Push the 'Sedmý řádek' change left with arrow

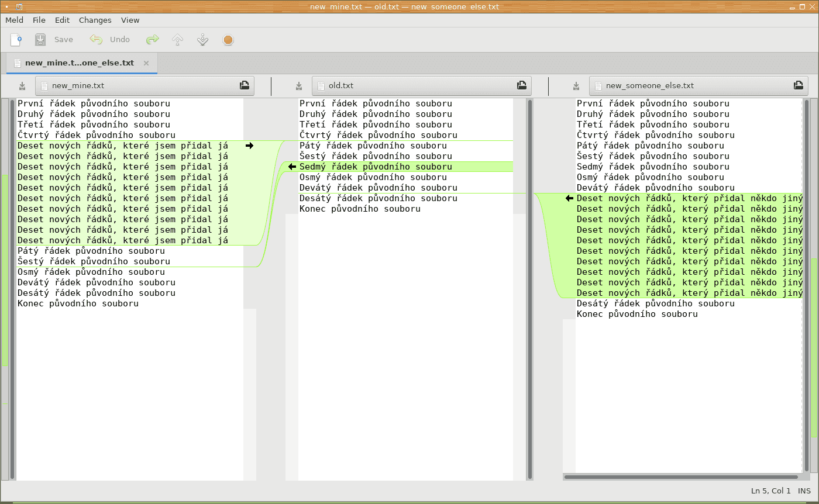click(292, 167)
